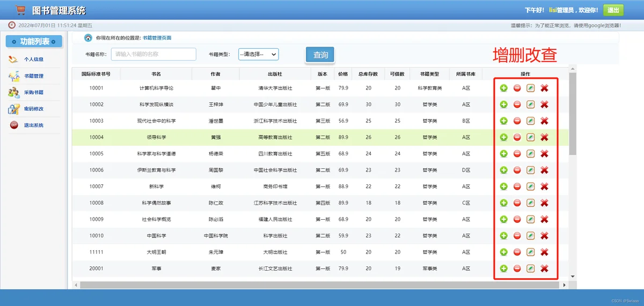Open 密码修改 in the sidebar

pyautogui.click(x=34, y=109)
